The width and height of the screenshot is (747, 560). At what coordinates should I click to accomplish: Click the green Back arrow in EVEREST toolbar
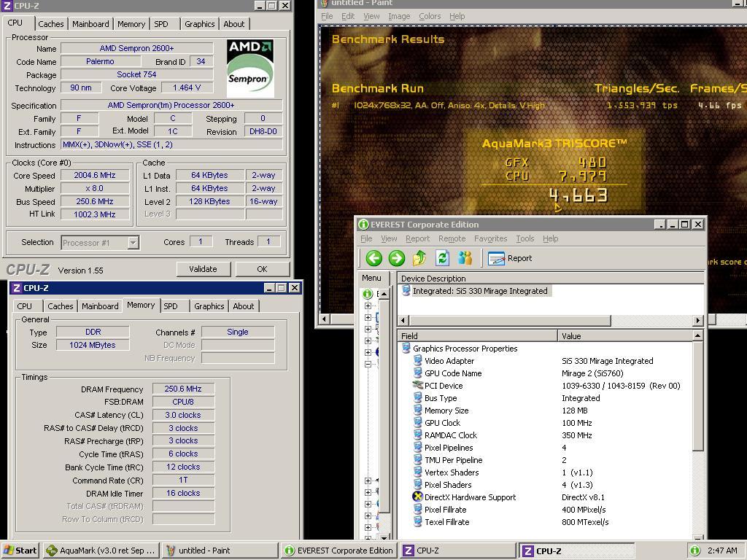point(374,258)
